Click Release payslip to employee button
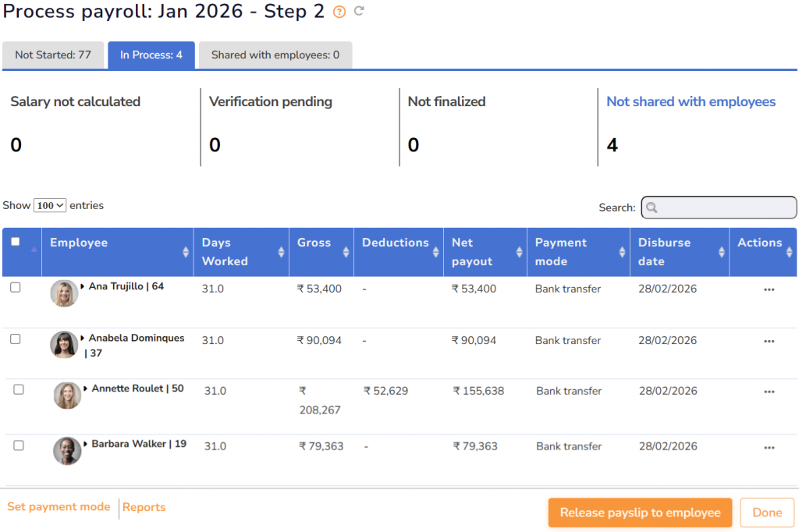The height and width of the screenshot is (532, 799). coord(640,512)
